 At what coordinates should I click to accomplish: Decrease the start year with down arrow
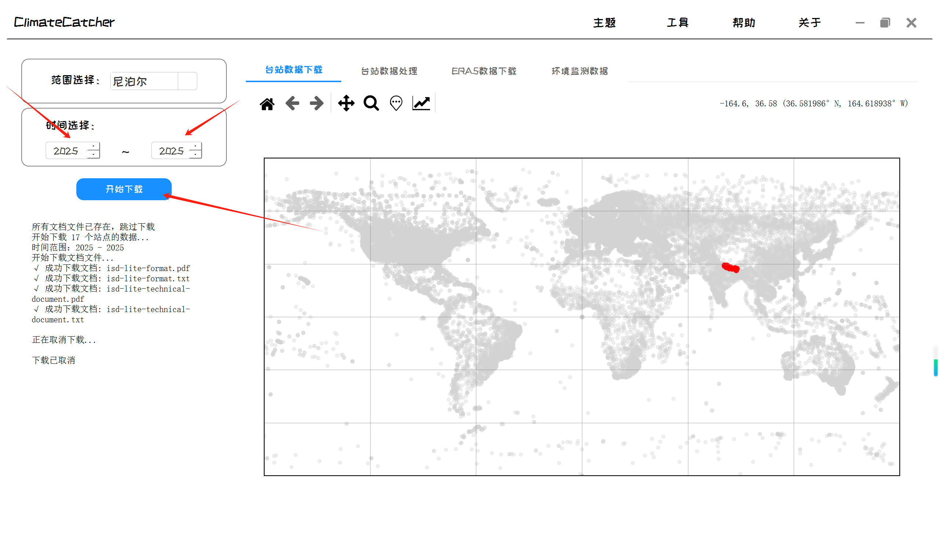(93, 154)
